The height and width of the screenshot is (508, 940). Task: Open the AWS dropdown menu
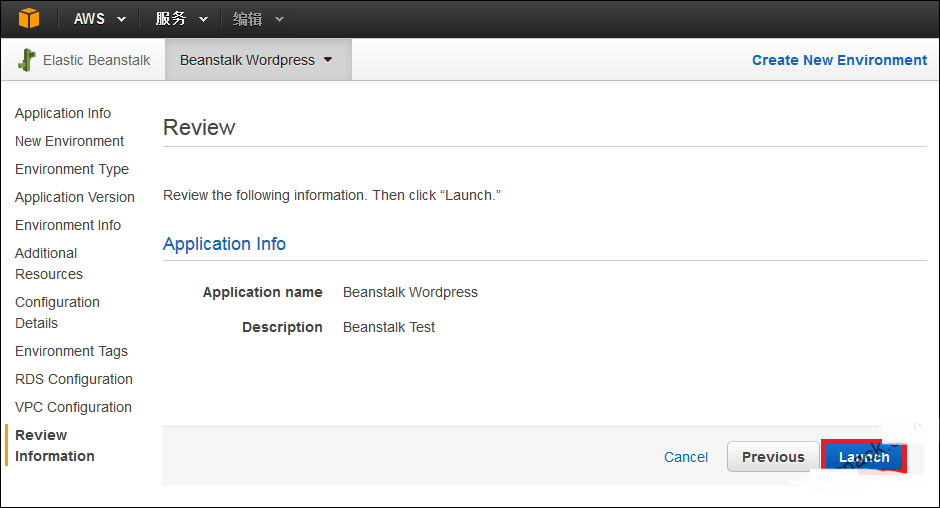click(100, 19)
